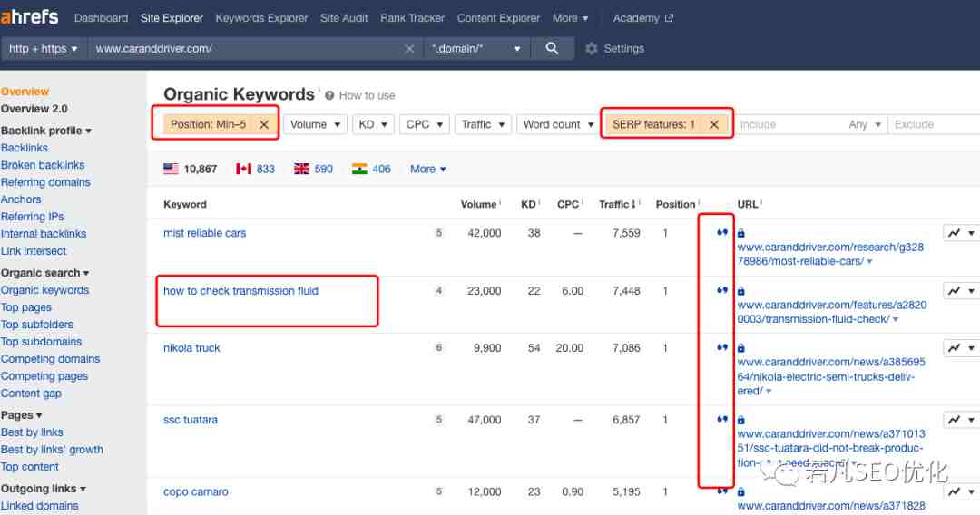Sort the table by the Volume column
980x515 pixels.
479,204
